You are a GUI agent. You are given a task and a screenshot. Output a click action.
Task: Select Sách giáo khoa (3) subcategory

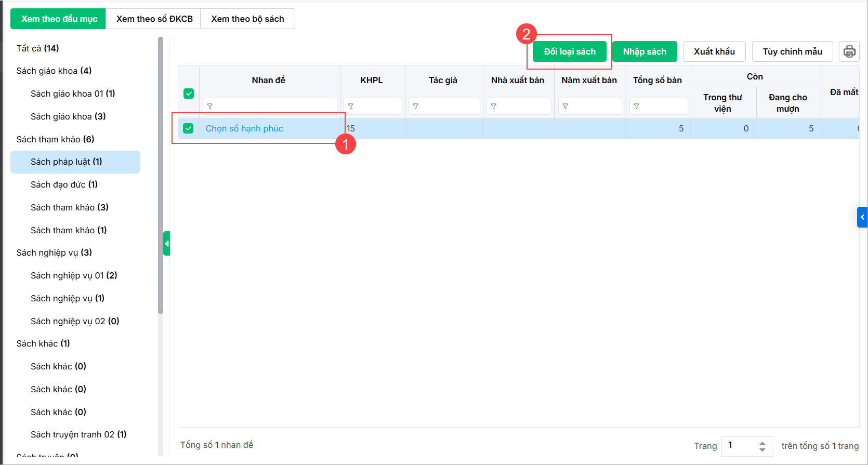68,116
